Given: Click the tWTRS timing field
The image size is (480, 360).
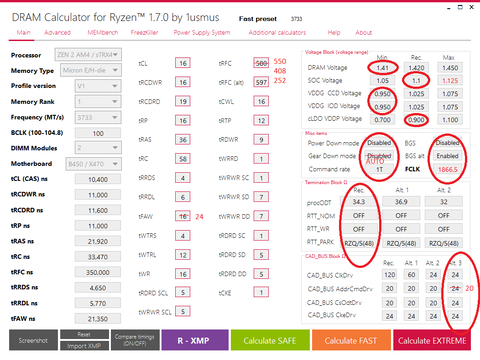Looking at the screenshot, I should pyautogui.click(x=183, y=235).
